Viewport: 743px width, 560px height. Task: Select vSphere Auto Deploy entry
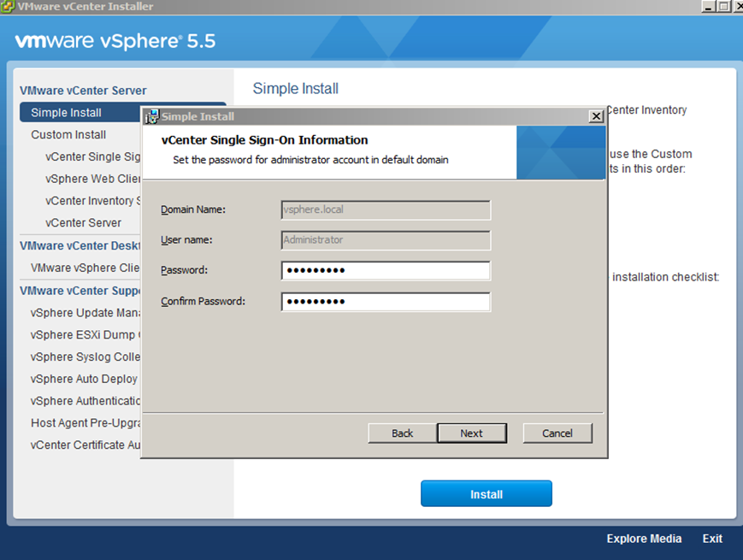[84, 379]
